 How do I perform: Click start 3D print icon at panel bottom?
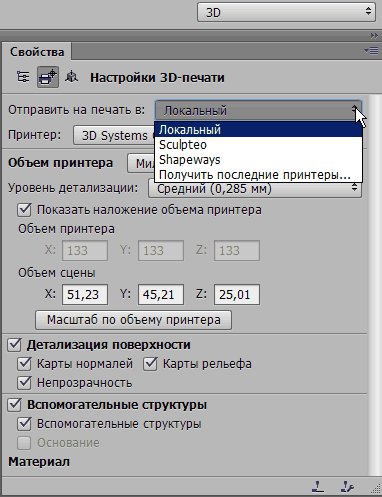(x=318, y=487)
